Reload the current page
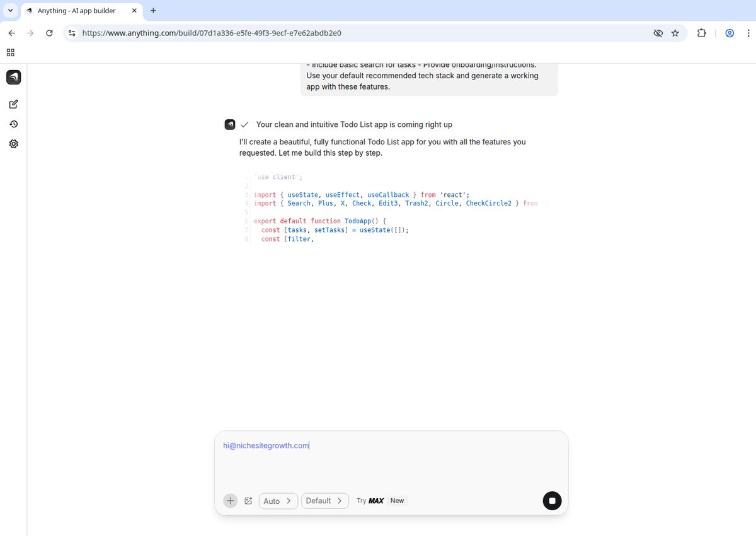The image size is (756, 536). pyautogui.click(x=49, y=33)
